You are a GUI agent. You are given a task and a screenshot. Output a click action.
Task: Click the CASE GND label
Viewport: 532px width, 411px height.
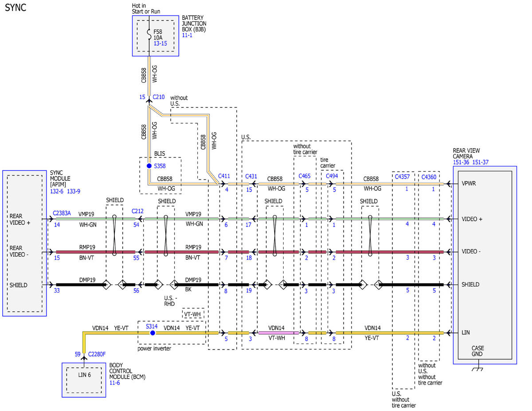(477, 351)
